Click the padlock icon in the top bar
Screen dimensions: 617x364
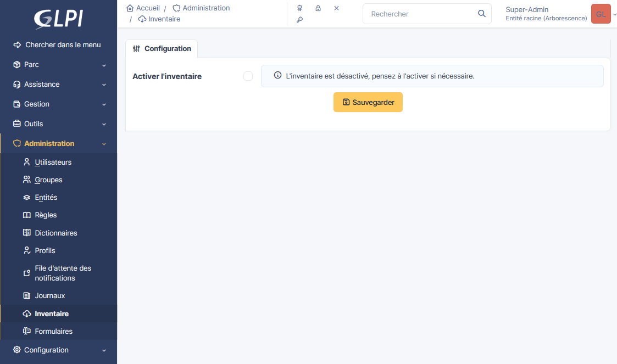(318, 8)
